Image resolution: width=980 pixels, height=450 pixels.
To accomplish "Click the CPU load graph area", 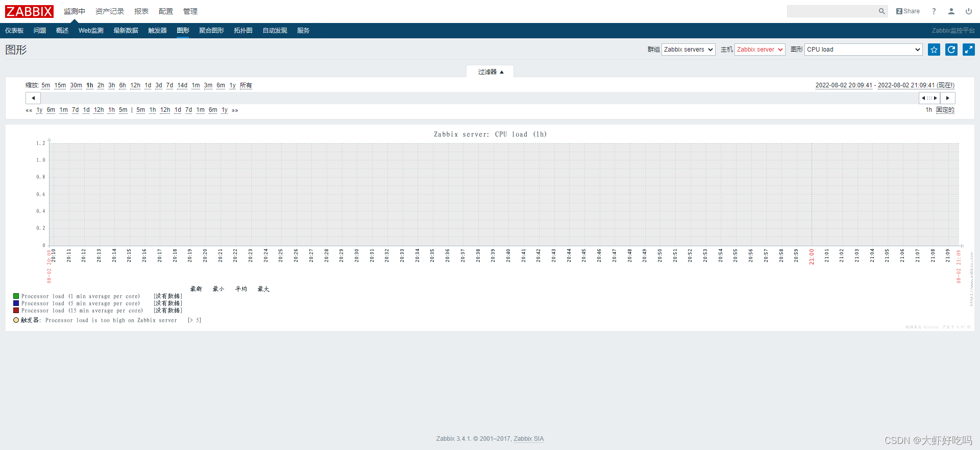I will pos(504,194).
